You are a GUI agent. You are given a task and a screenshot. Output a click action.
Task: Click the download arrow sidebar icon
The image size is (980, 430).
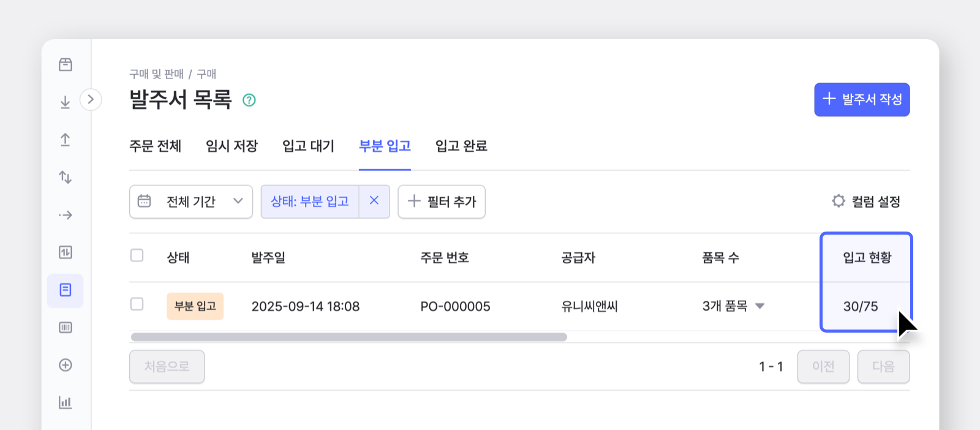point(66,102)
